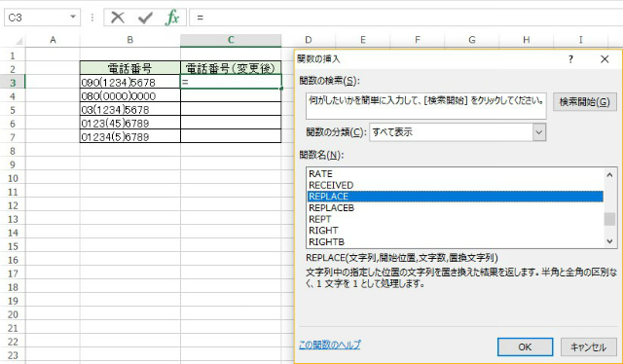Select REPT in the function list

(456, 219)
